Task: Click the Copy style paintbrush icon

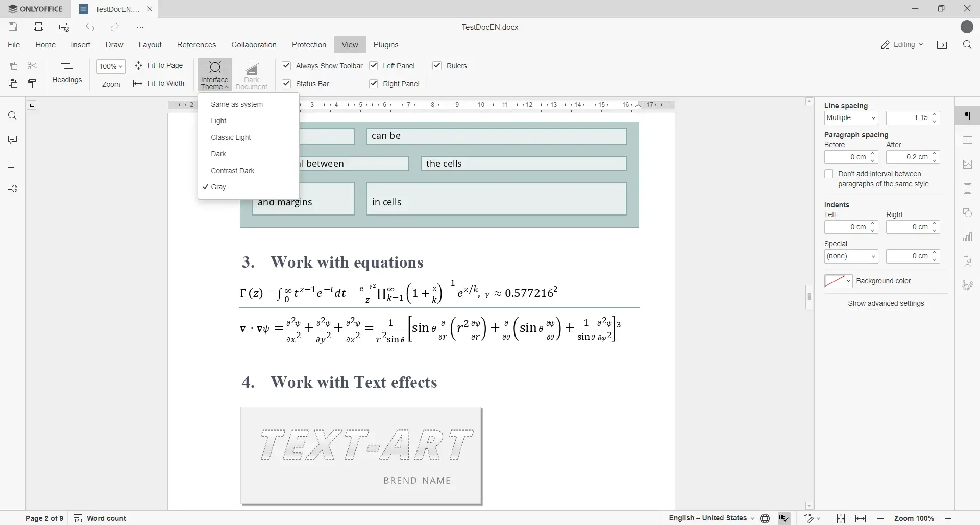Action: coord(32,84)
